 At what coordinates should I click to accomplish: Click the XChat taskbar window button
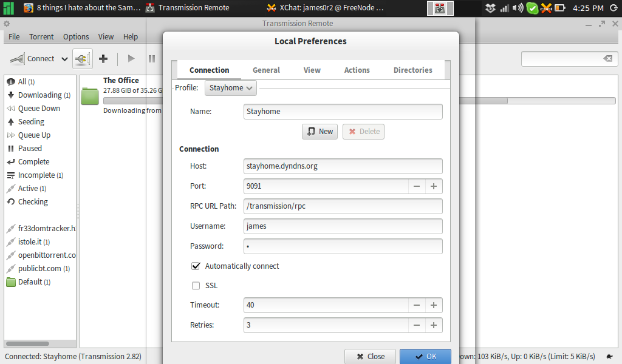click(326, 8)
